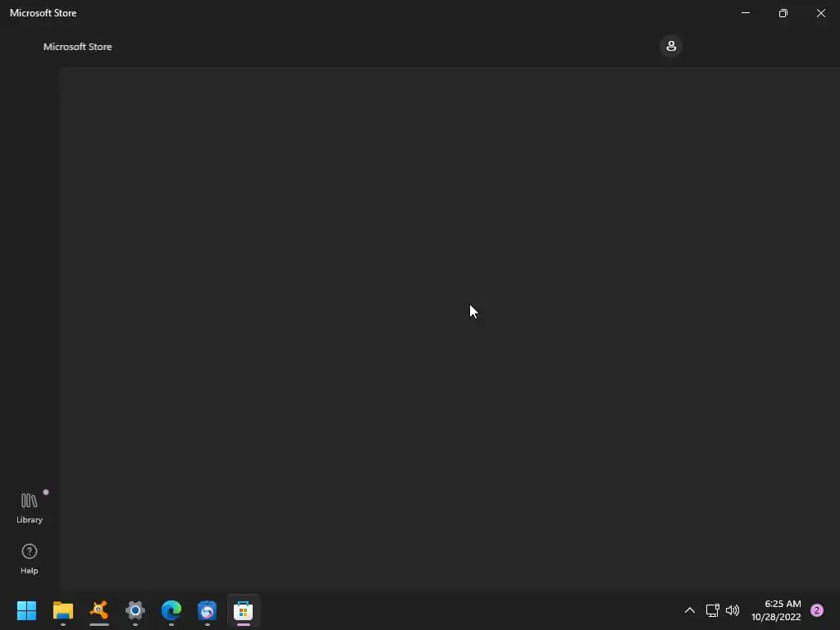
Task: Open the Settings gear app in taskbar
Action: [135, 610]
